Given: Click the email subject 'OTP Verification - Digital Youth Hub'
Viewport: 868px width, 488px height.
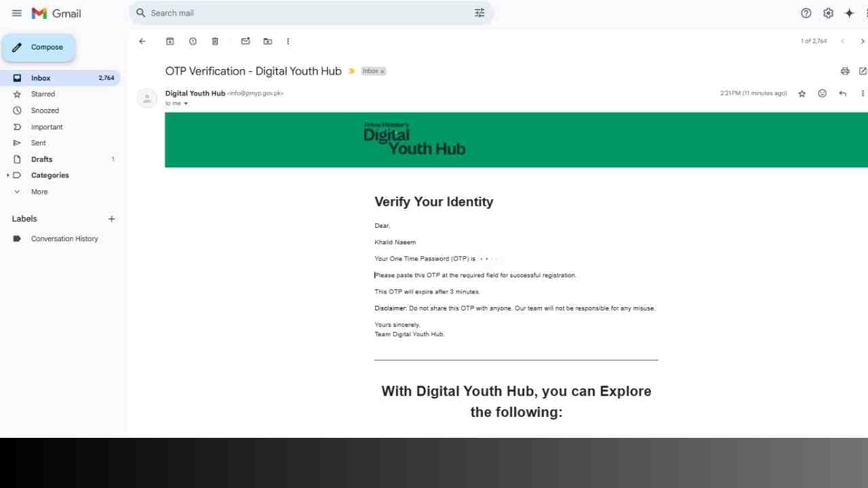Looking at the screenshot, I should coord(254,71).
